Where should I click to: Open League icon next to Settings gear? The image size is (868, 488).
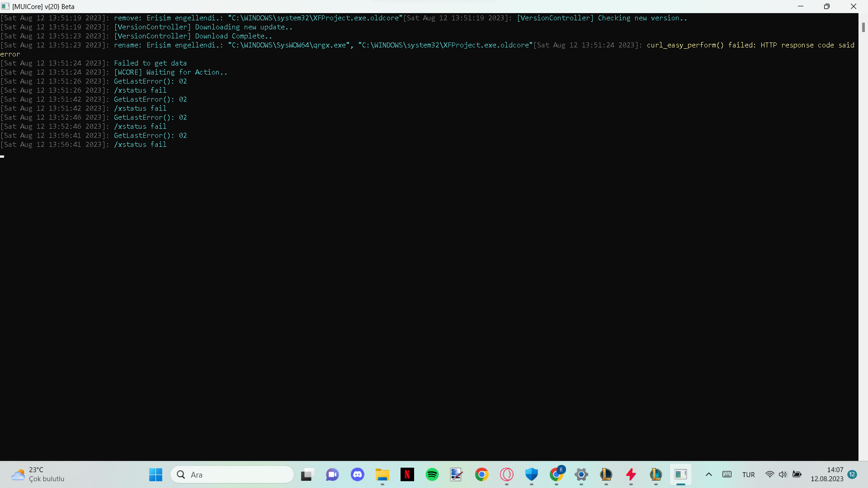(606, 474)
